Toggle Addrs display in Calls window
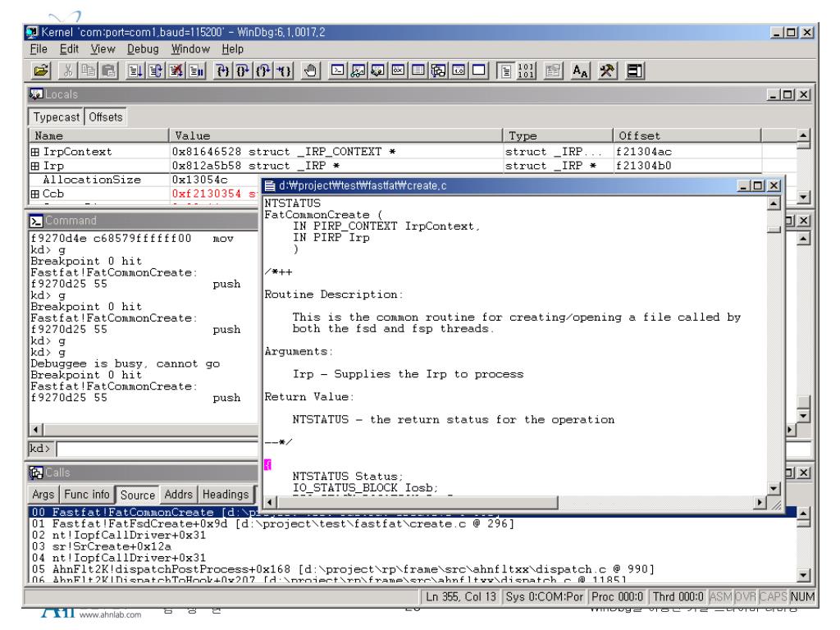This screenshot has width=840, height=630. (178, 494)
